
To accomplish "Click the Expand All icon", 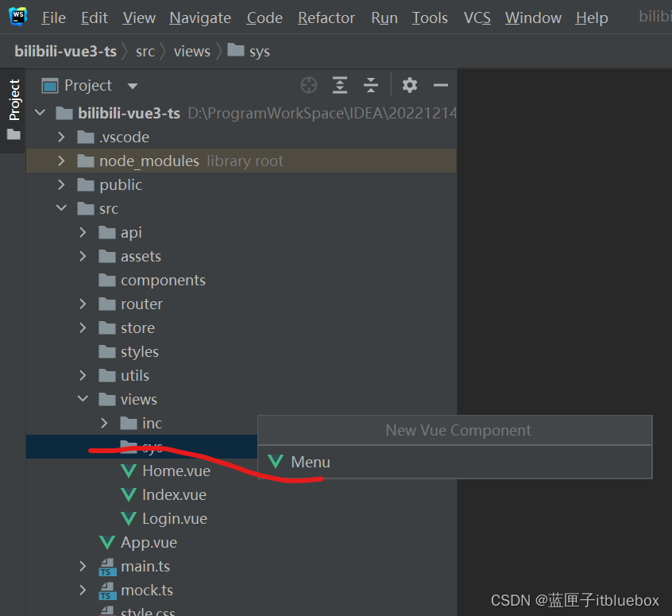I will 340,85.
